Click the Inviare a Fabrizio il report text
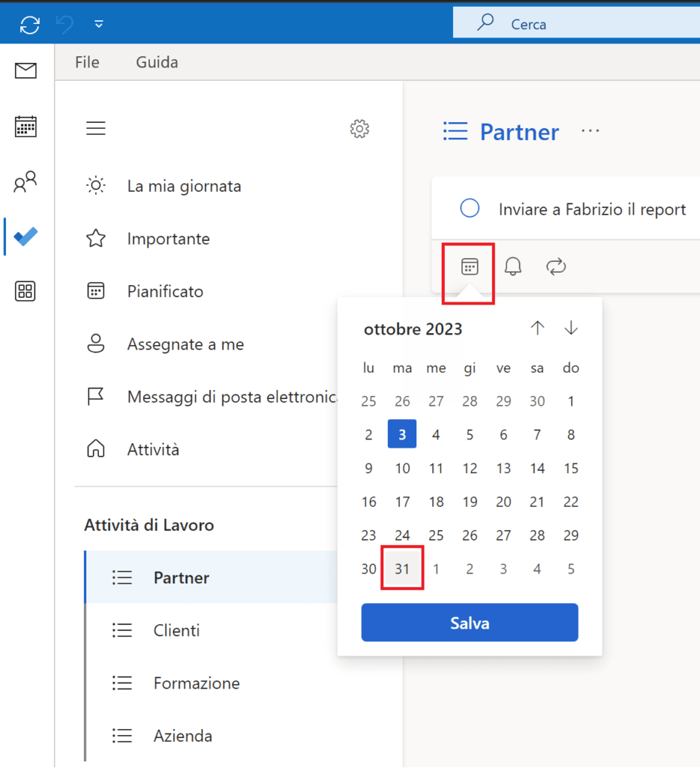700x768 pixels. (592, 209)
